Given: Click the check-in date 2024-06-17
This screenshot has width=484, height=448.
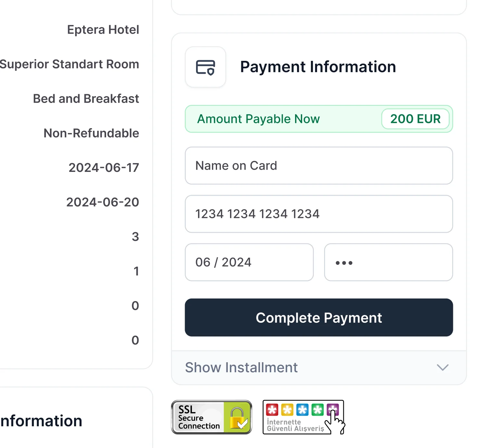Looking at the screenshot, I should coord(104,168).
